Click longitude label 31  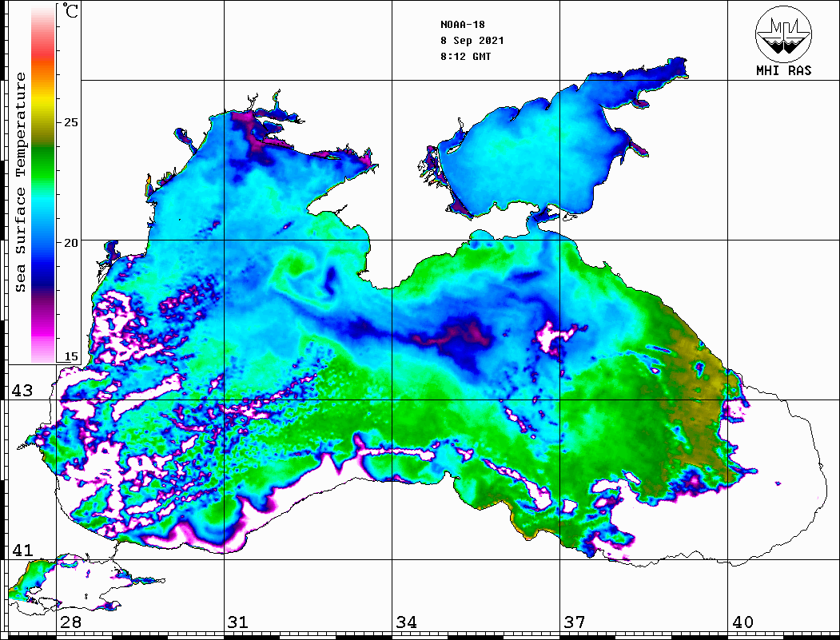238,622
